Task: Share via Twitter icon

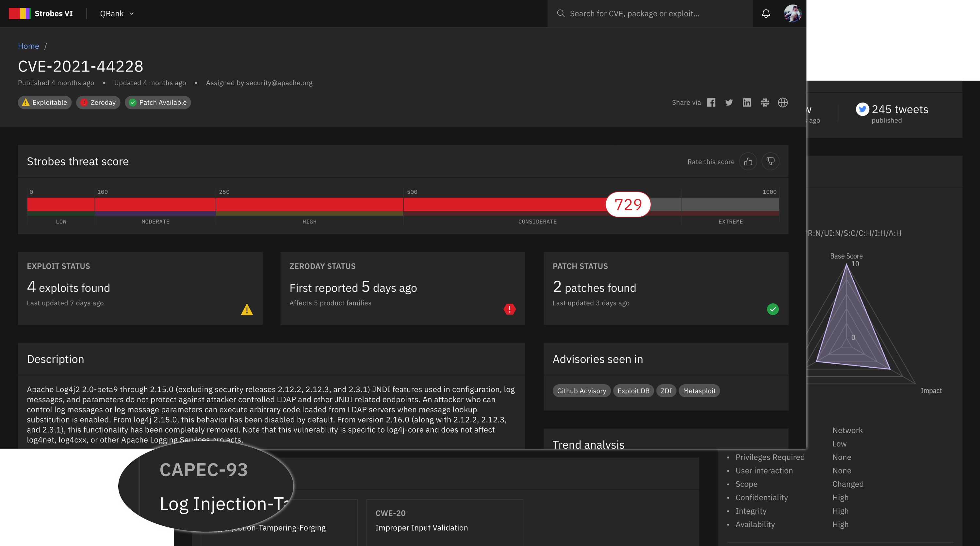Action: (x=729, y=102)
